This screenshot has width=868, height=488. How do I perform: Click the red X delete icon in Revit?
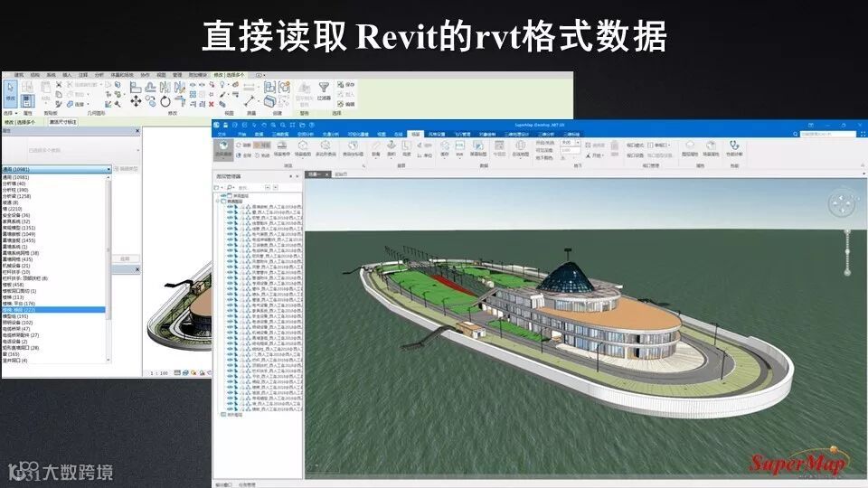tap(211, 103)
